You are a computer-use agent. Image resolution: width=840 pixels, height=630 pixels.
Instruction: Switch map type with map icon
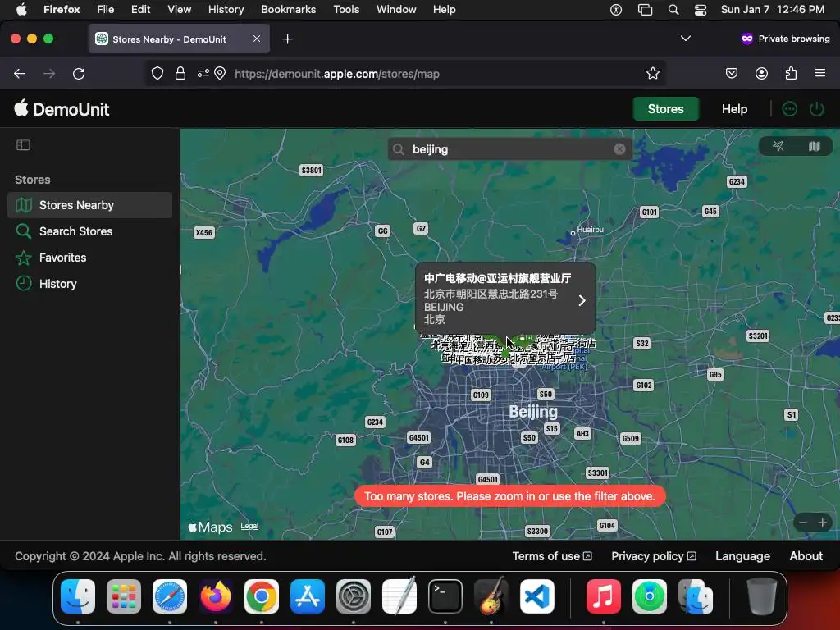(814, 146)
